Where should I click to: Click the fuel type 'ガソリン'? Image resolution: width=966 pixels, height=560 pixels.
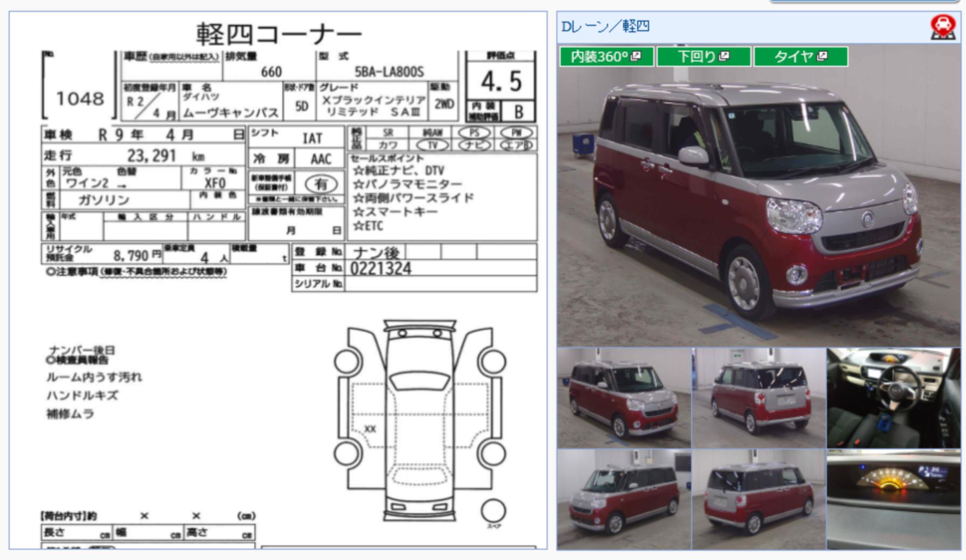coord(104,200)
